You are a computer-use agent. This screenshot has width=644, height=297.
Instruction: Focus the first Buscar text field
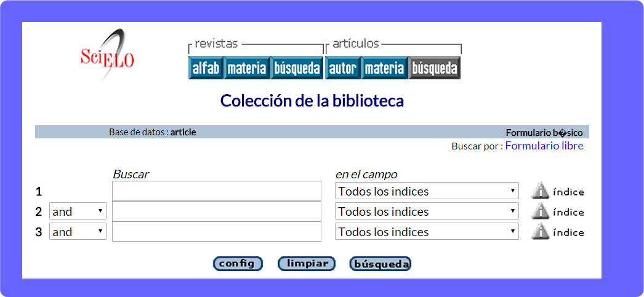(217, 191)
